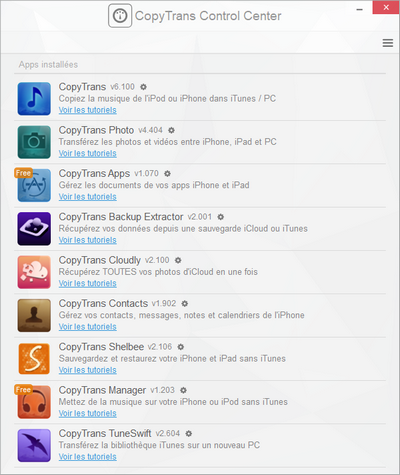The image size is (400, 475).
Task: Launch the CopyTrans TuneSwift bird icon
Action: click(34, 446)
